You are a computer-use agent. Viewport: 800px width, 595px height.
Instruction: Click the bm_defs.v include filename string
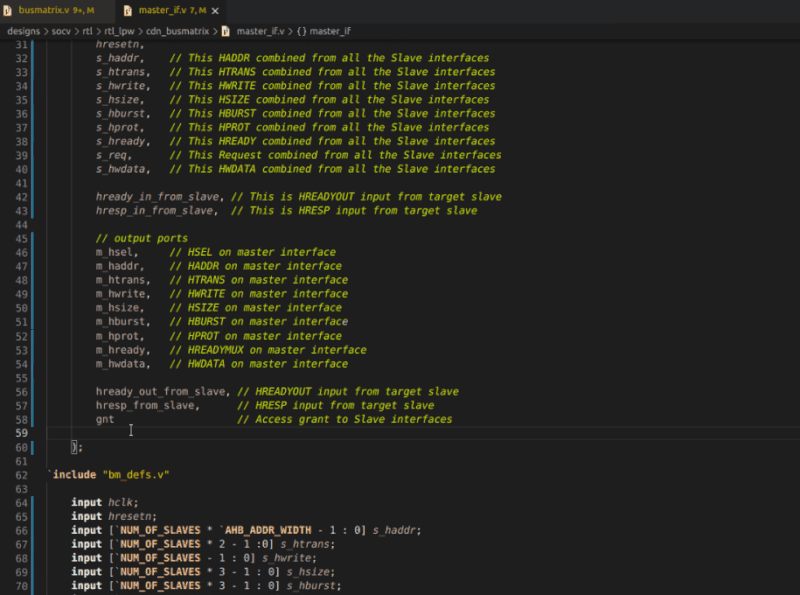point(136,474)
